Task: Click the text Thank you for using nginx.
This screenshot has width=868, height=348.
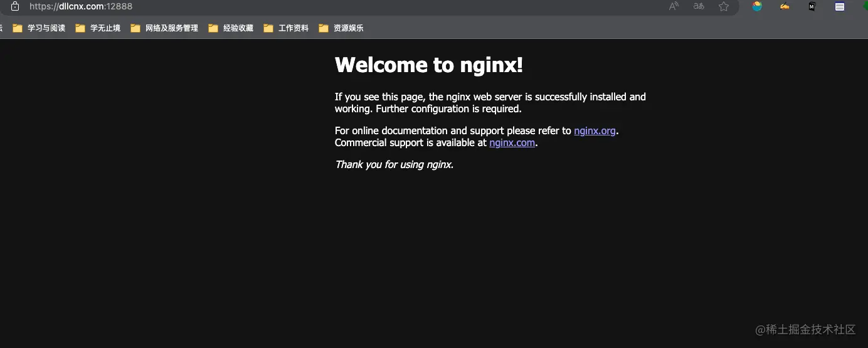Action: point(394,165)
